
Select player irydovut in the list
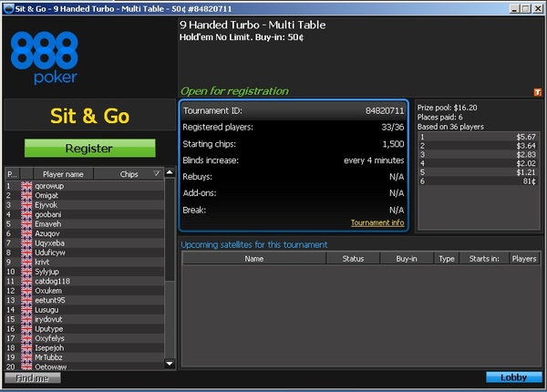click(x=85, y=319)
